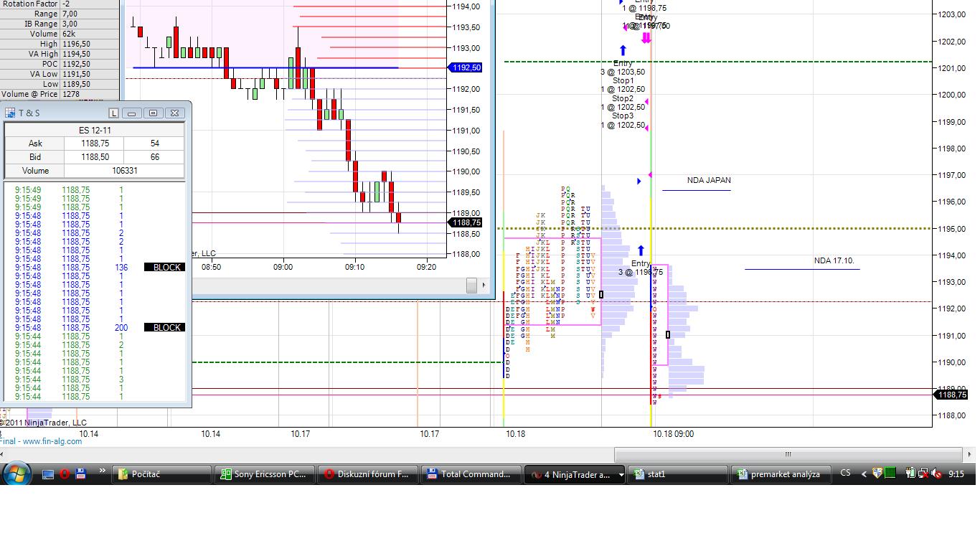Click the IB Range value 3,00
Viewport: 980px width, 551px height.
click(70, 24)
